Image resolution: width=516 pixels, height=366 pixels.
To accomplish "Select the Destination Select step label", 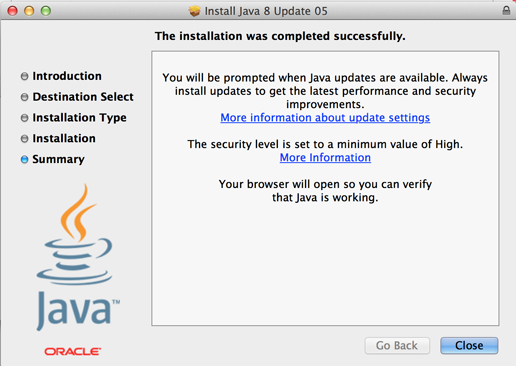I will 83,97.
